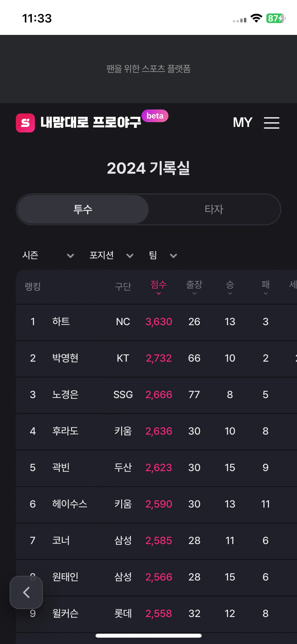Select the 박영현 KT row
This screenshot has width=297, height=644.
point(156,359)
